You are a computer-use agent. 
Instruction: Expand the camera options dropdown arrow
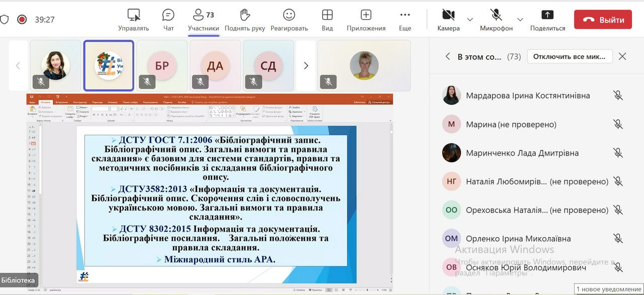tap(470, 20)
